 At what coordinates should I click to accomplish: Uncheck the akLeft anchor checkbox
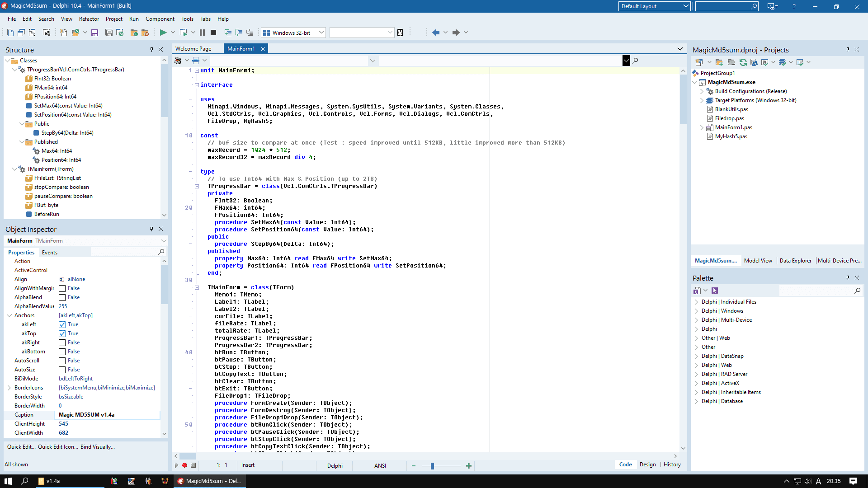[x=62, y=324]
